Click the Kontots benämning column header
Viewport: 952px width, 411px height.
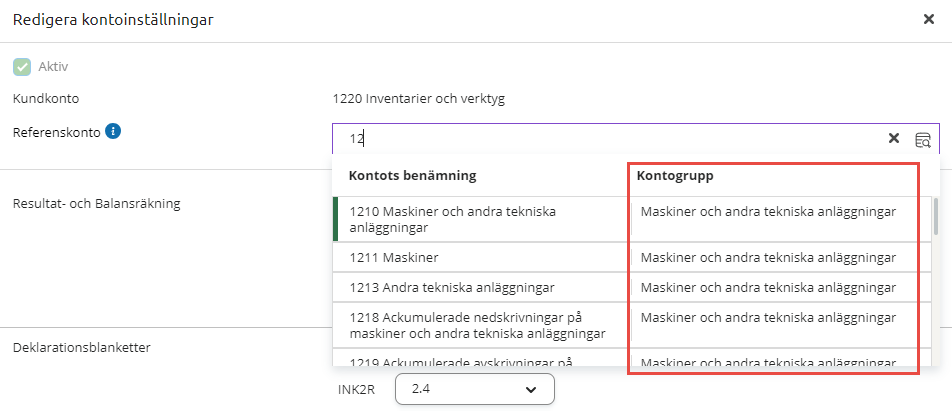click(412, 176)
